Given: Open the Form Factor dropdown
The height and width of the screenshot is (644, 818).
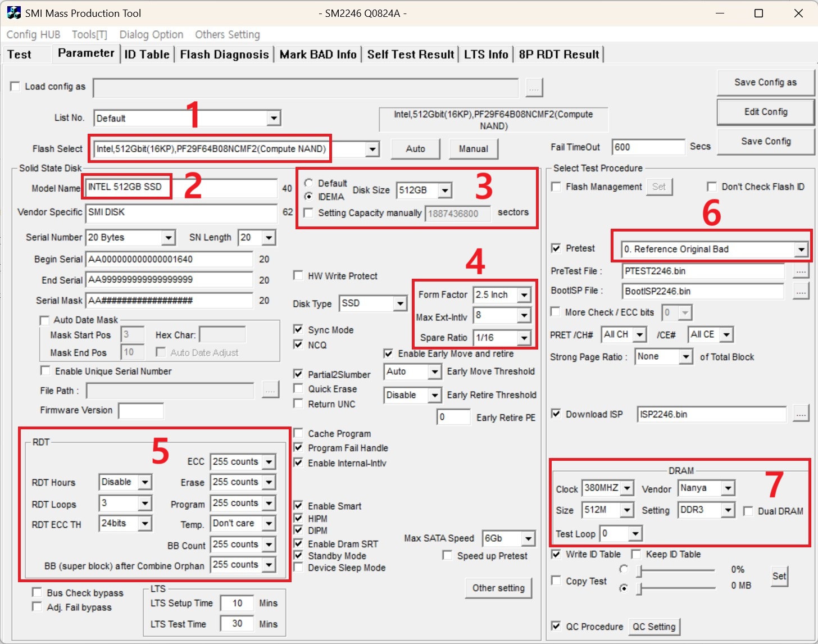Looking at the screenshot, I should point(524,294).
